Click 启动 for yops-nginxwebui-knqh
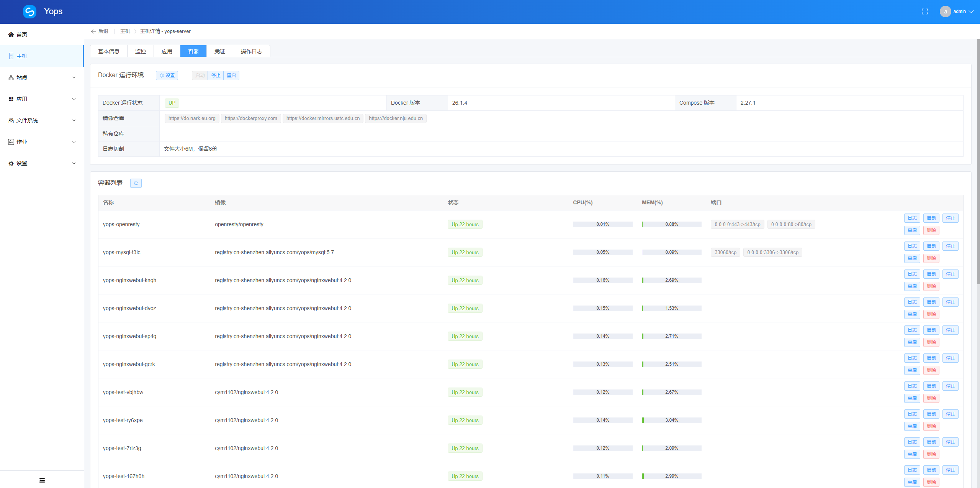980x488 pixels. point(931,274)
